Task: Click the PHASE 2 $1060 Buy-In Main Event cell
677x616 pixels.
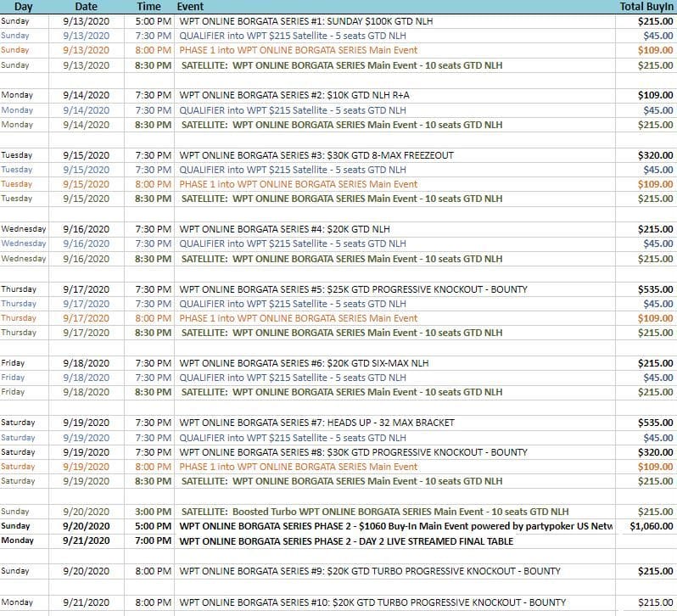Action: click(395, 526)
